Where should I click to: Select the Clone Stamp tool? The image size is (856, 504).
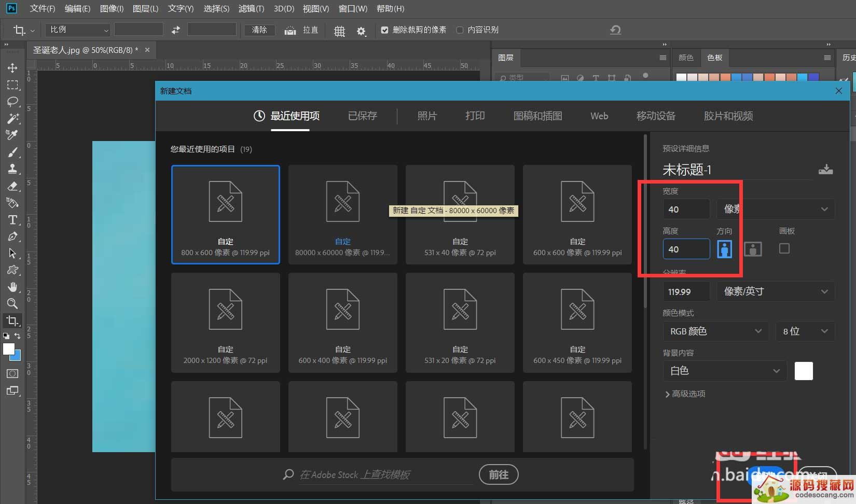point(12,169)
